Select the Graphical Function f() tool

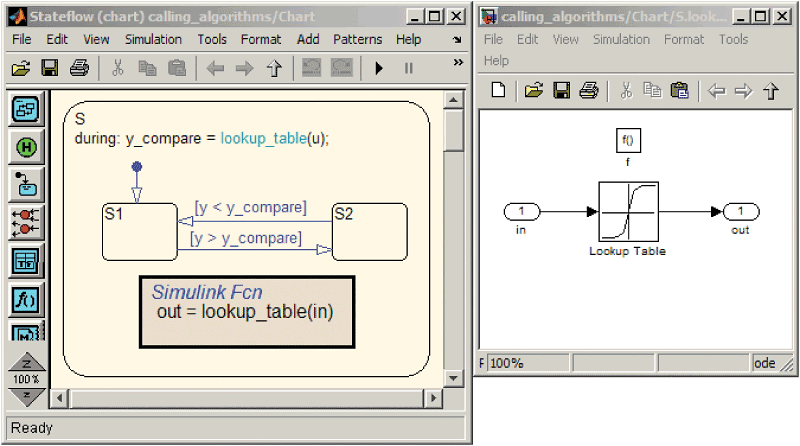point(24,299)
